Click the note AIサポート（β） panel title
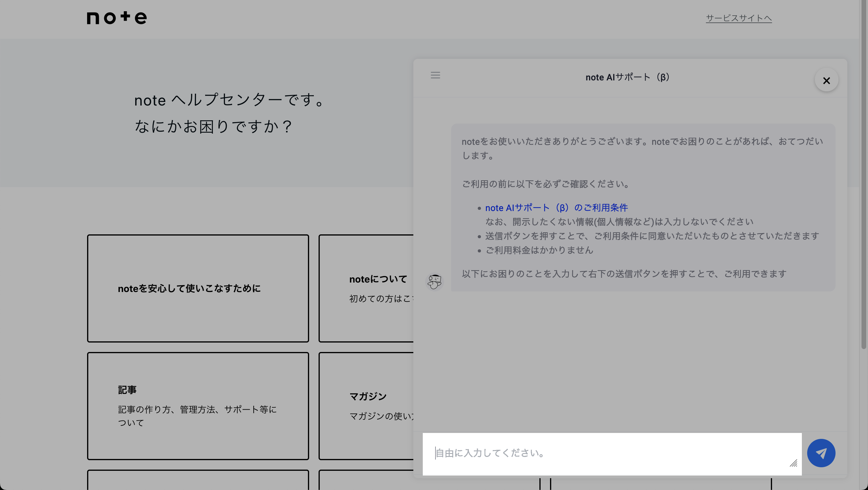 (x=627, y=77)
